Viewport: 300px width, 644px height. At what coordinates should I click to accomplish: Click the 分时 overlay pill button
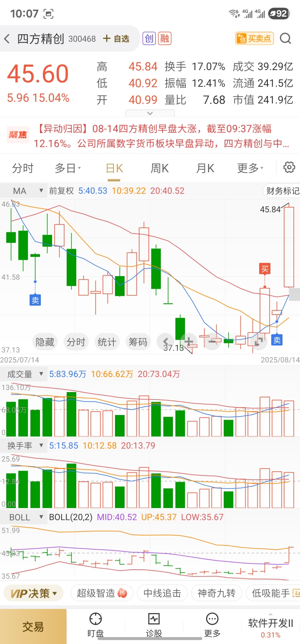(x=76, y=342)
